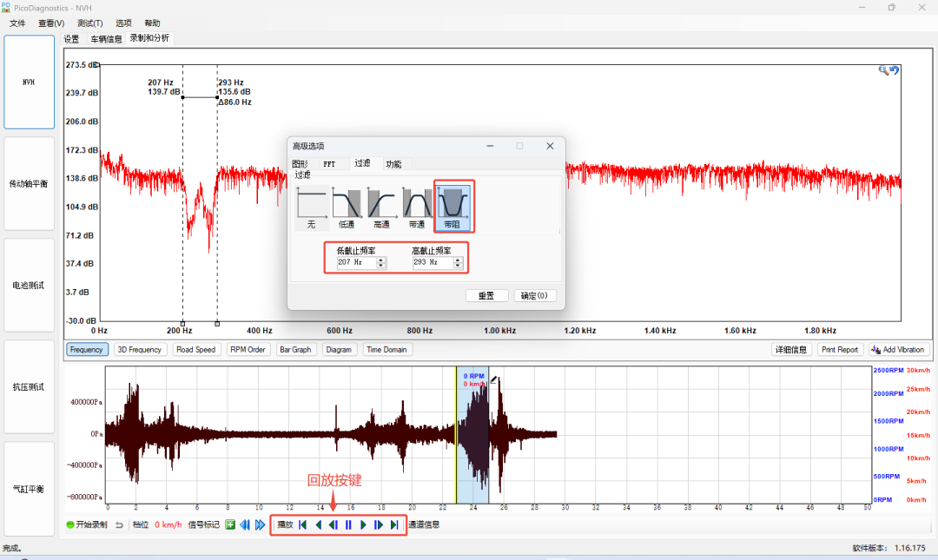Select the 带通 band-pass filter icon
Image resolution: width=938 pixels, height=560 pixels.
click(417, 207)
